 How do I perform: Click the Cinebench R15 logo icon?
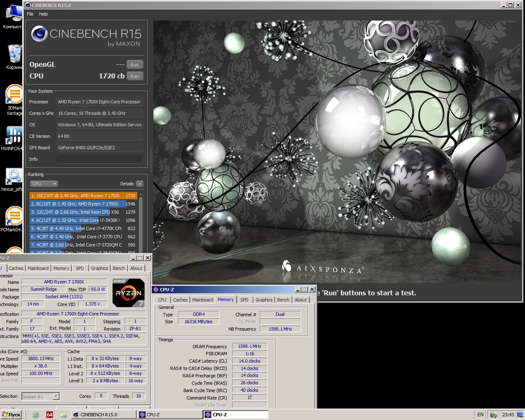click(39, 34)
